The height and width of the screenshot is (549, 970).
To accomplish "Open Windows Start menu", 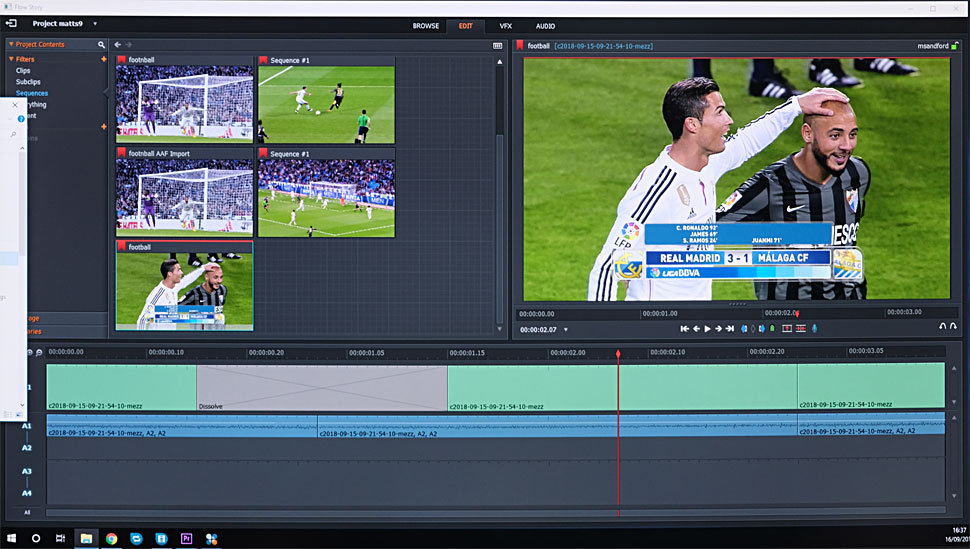I will pos(11,538).
